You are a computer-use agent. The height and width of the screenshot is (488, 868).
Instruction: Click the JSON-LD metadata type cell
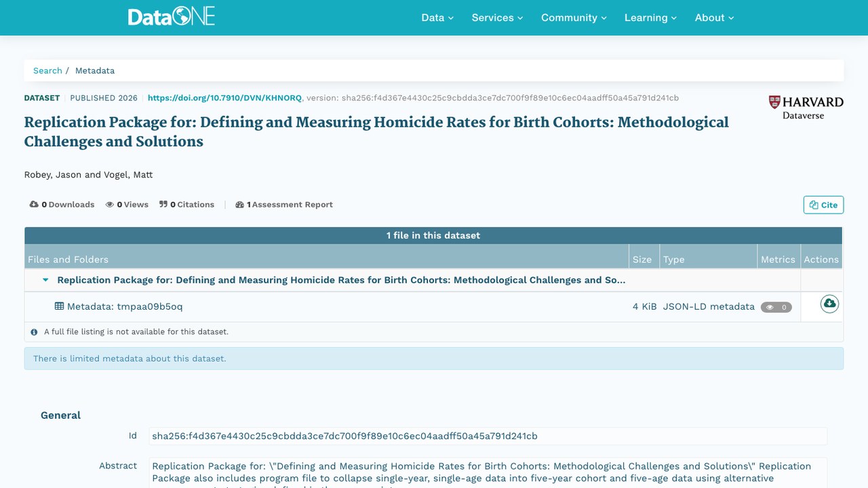[709, 306]
